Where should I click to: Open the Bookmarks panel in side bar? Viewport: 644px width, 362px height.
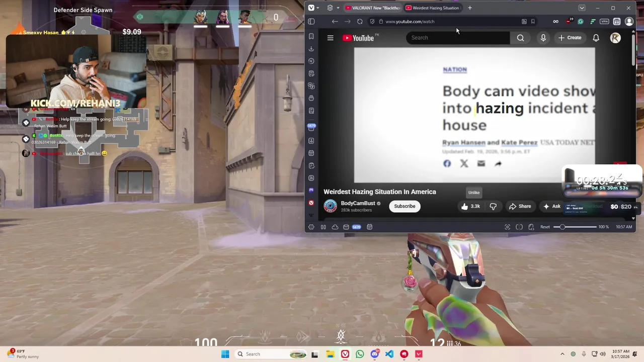[311, 36]
